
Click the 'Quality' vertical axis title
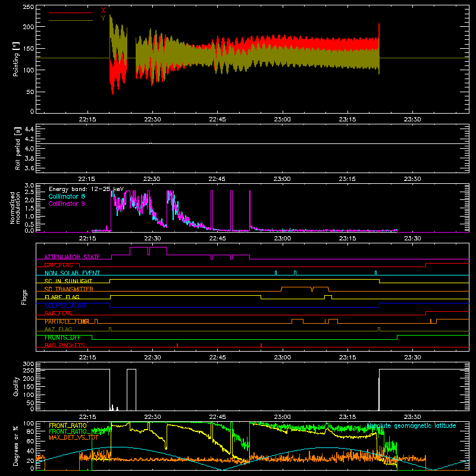16,386
